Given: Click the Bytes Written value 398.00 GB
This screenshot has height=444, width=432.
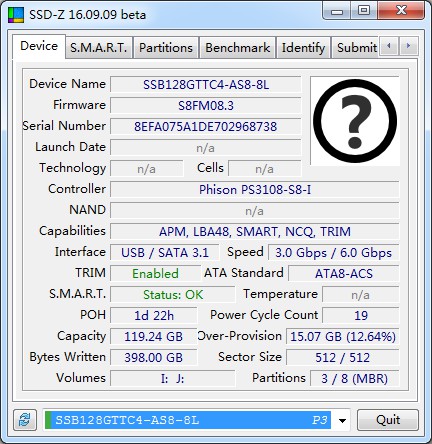Looking at the screenshot, I should click(154, 358).
